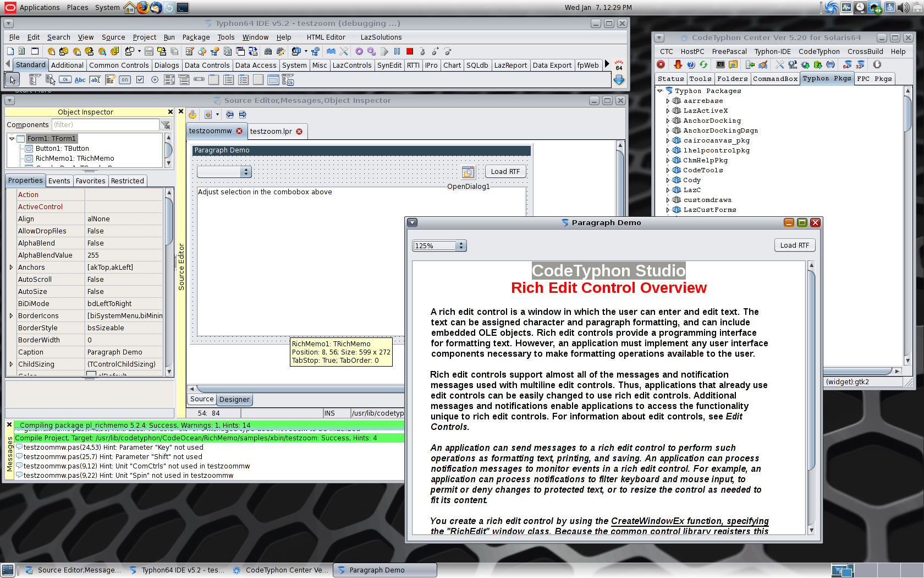Click the red Stop debugging icon
Viewport: 924px width, 578px height.
pos(410,51)
